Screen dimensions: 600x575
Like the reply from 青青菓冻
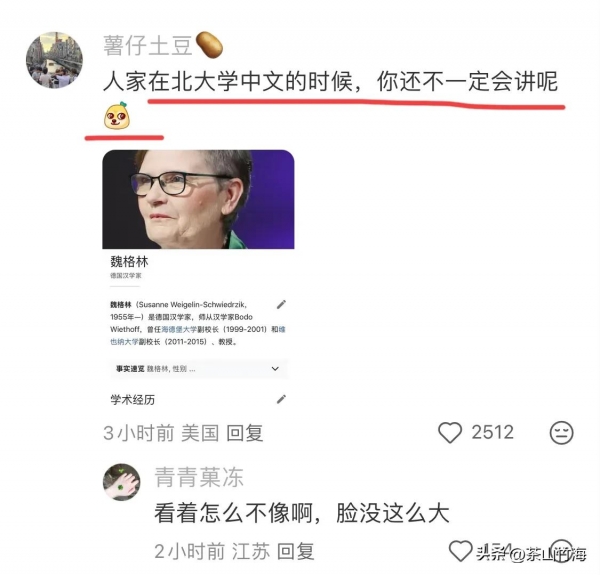point(460,551)
